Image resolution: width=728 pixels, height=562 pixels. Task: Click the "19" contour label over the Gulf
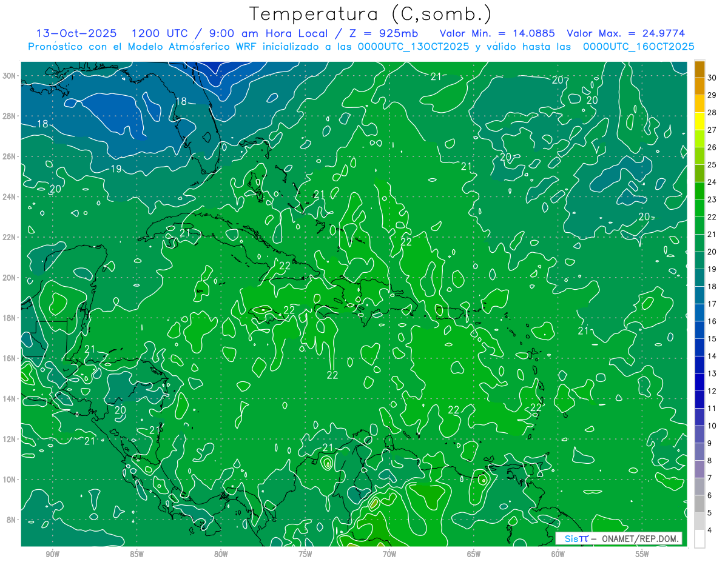(x=116, y=169)
